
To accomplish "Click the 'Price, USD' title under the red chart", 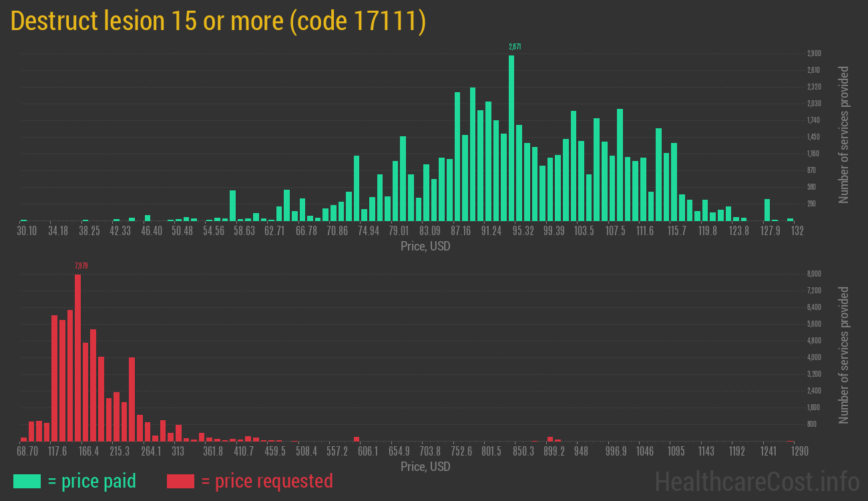I will click(425, 467).
